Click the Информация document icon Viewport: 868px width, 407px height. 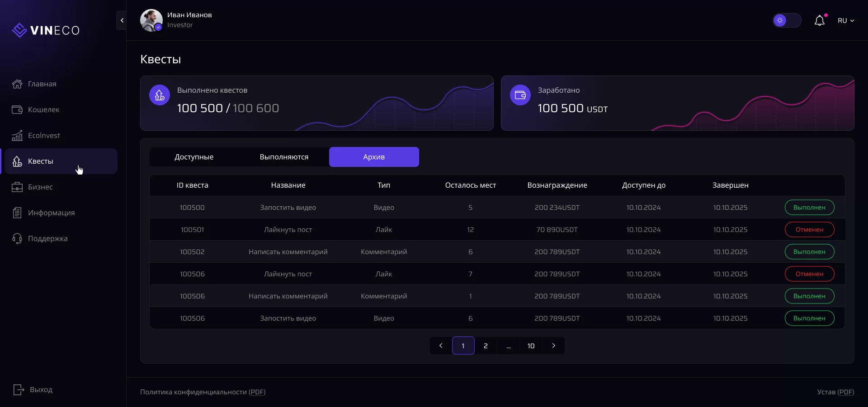(x=17, y=213)
